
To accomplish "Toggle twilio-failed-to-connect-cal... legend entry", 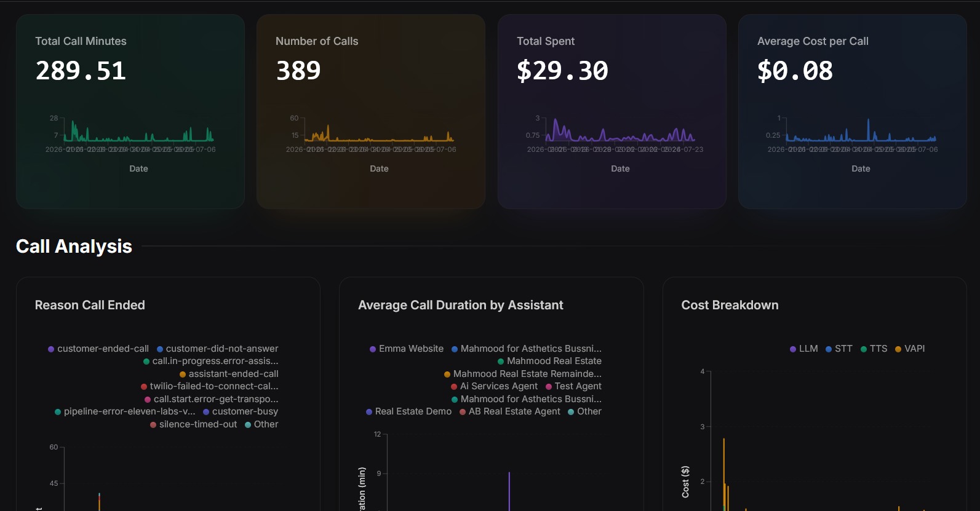I will tap(209, 386).
